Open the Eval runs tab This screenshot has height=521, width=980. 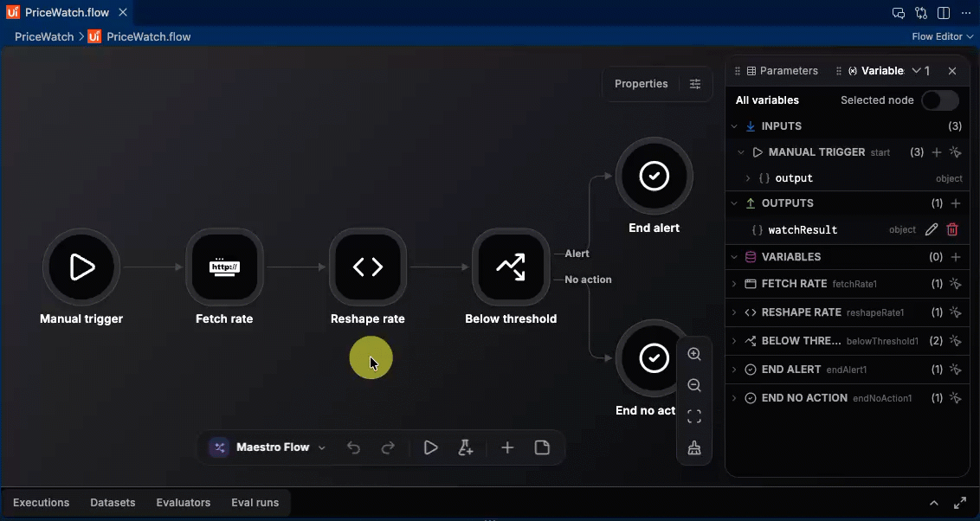[255, 502]
